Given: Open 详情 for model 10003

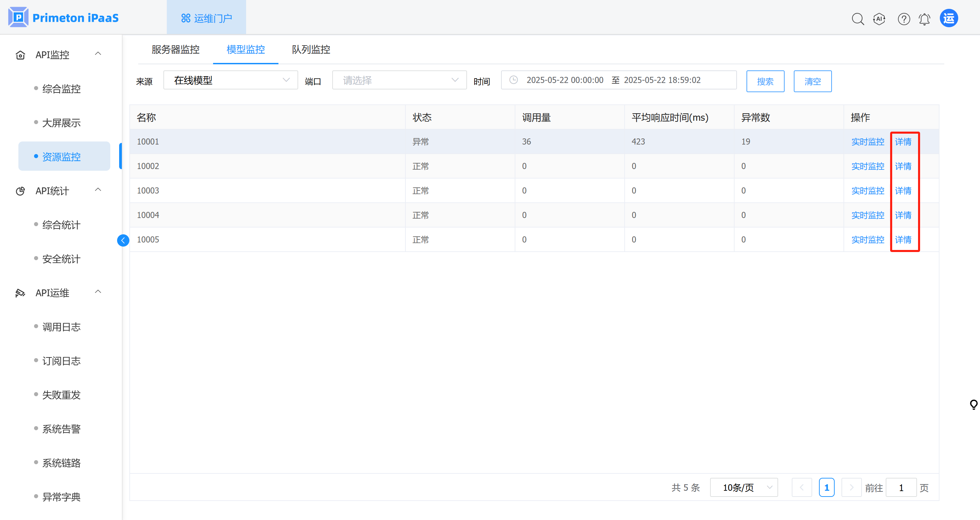Looking at the screenshot, I should (x=903, y=191).
